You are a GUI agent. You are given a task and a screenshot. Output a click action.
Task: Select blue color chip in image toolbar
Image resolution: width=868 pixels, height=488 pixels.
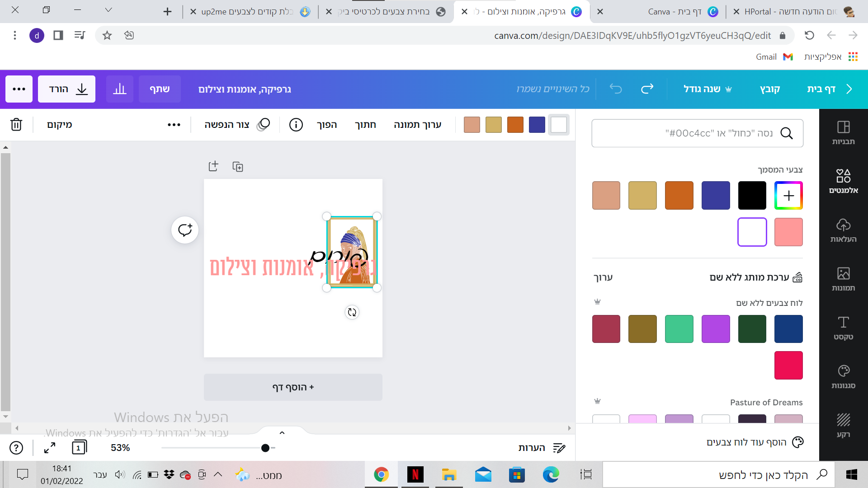[x=537, y=125]
